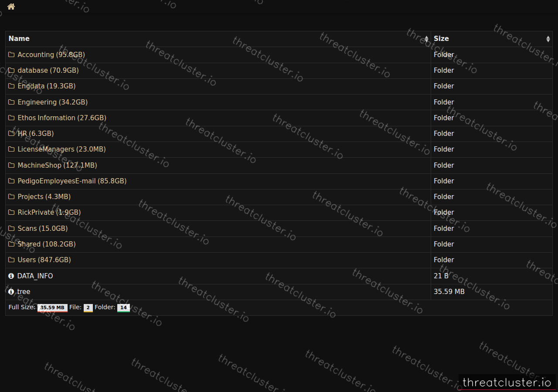Open the Users (847.6GB) folder
Screen dimensions: 558x392
coord(44,260)
